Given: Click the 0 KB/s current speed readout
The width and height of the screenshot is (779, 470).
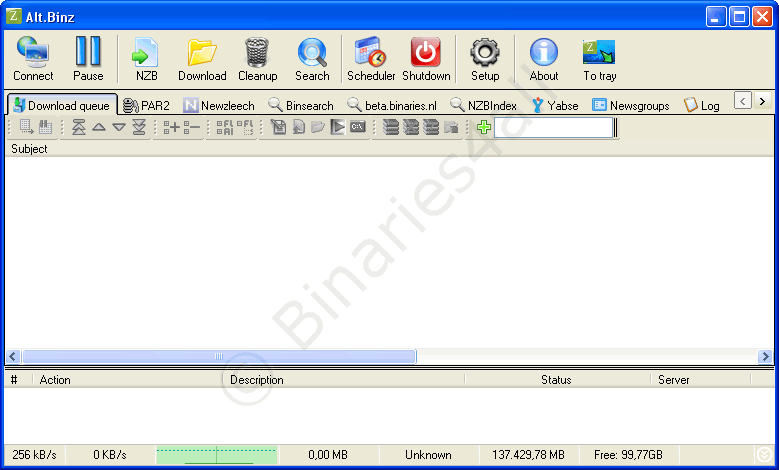Looking at the screenshot, I should pyautogui.click(x=110, y=455).
